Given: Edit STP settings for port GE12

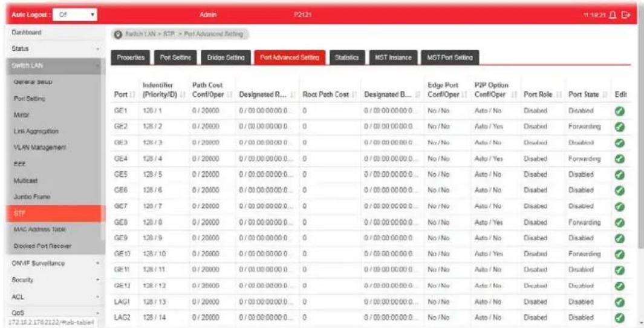Looking at the screenshot, I should tap(619, 286).
